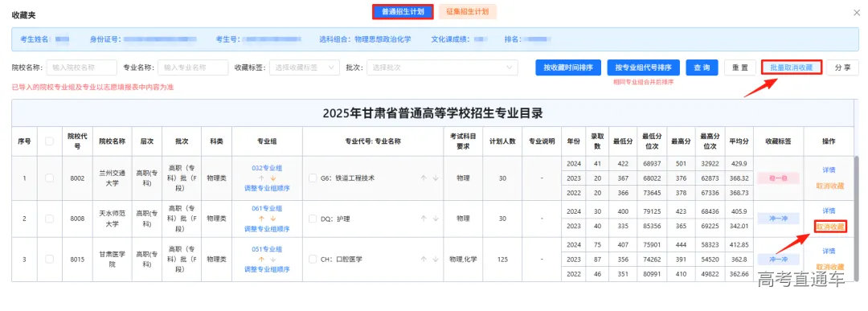Viewport: 868px width, 311px height.
Task: Switch to the 普通招生计划 tab
Action: (x=403, y=11)
